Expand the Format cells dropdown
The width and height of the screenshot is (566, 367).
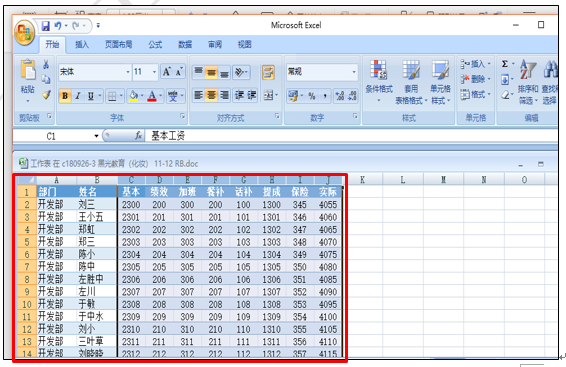coord(489,95)
